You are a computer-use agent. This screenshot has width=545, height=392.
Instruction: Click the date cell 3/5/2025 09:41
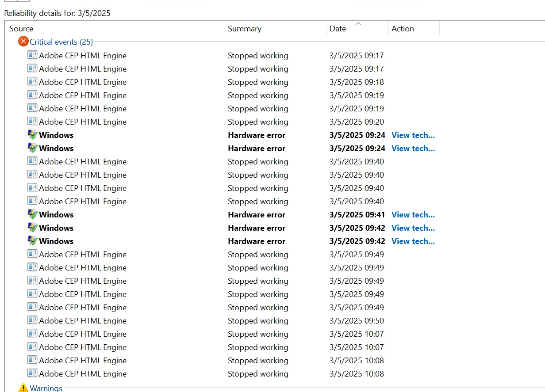coord(357,215)
